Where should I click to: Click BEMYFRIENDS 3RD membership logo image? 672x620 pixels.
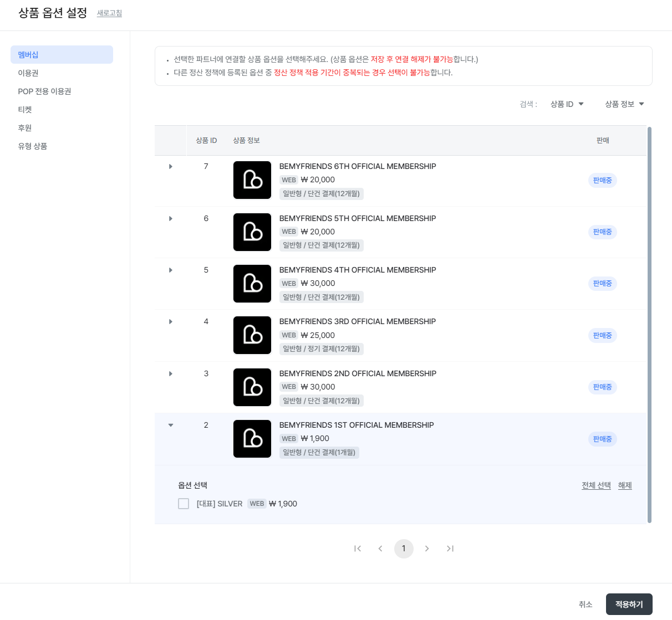[x=252, y=335]
